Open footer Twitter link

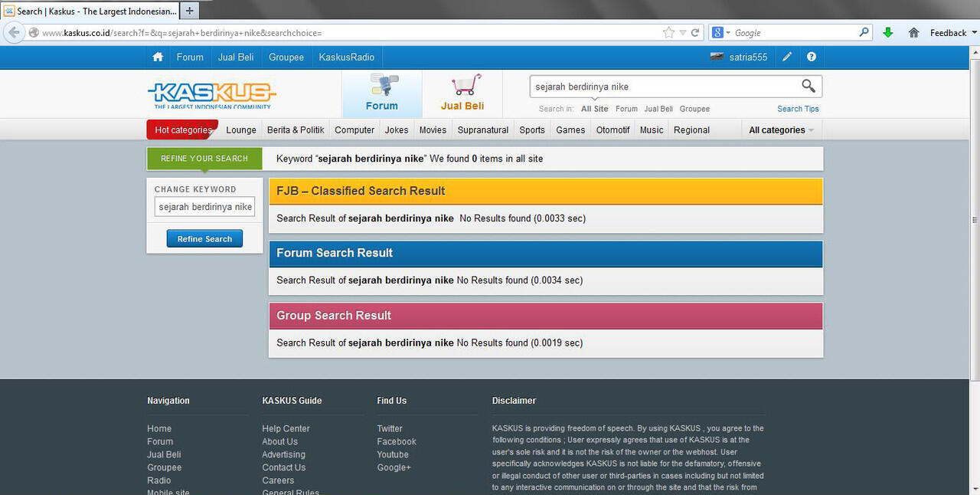[x=390, y=429]
